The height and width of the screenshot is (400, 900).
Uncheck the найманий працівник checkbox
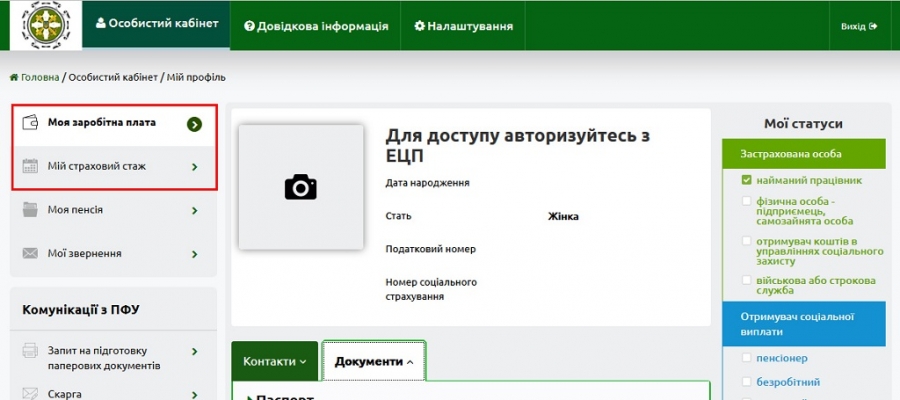[746, 180]
